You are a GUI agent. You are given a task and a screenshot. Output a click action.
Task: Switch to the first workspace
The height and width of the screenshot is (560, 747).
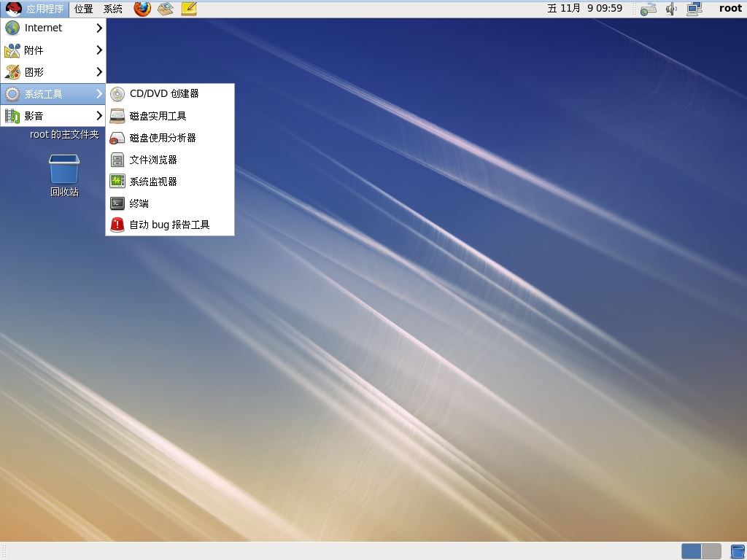pyautogui.click(x=692, y=551)
